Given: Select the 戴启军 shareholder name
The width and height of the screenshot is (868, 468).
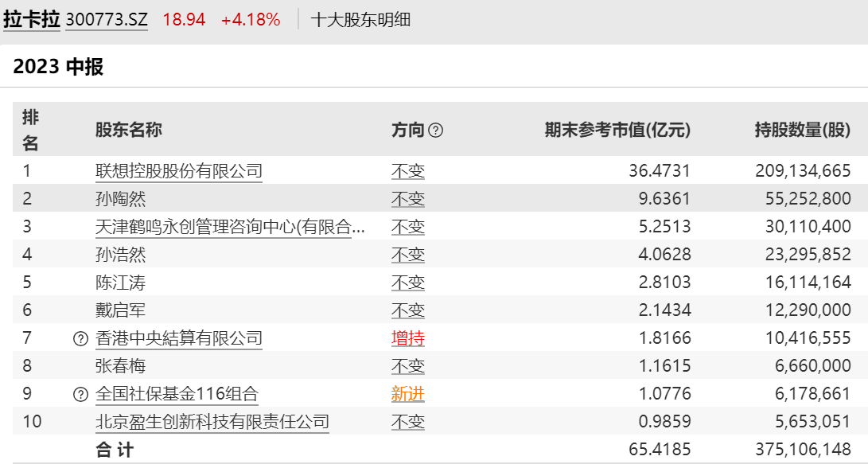Looking at the screenshot, I should tap(120, 310).
